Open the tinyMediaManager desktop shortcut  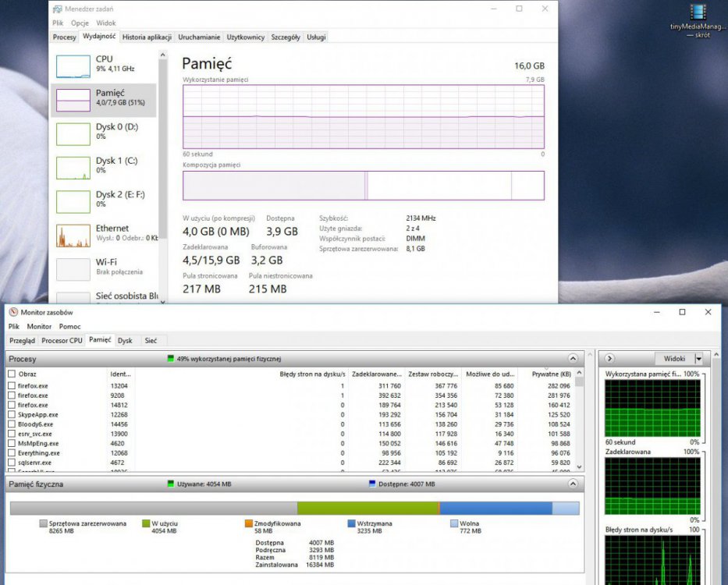click(x=698, y=13)
